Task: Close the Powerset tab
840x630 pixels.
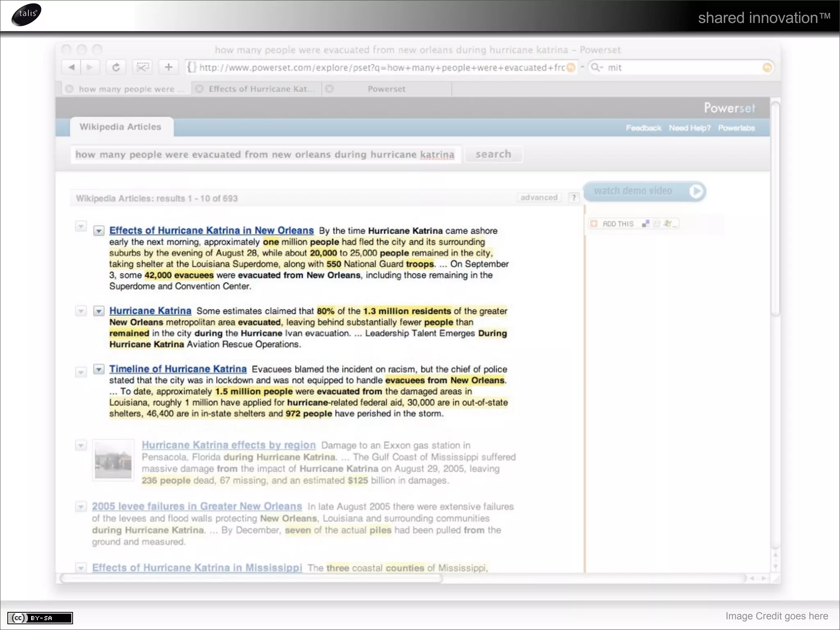Action: coord(329,89)
